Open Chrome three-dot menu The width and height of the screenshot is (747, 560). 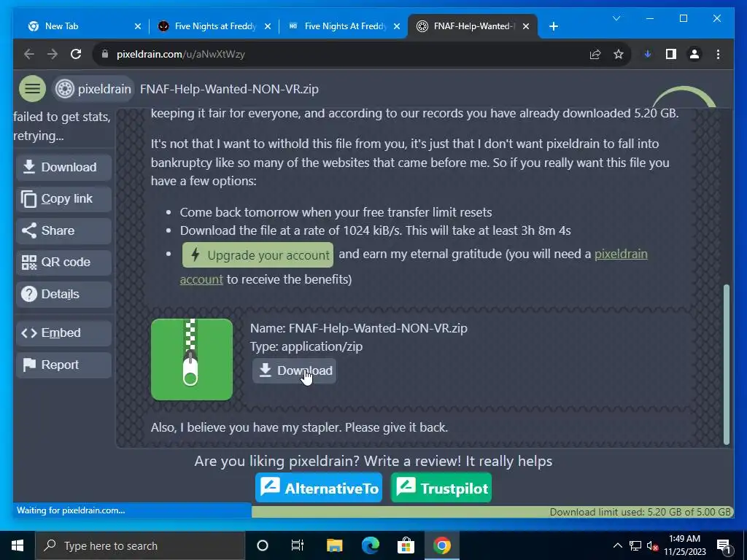tap(718, 54)
